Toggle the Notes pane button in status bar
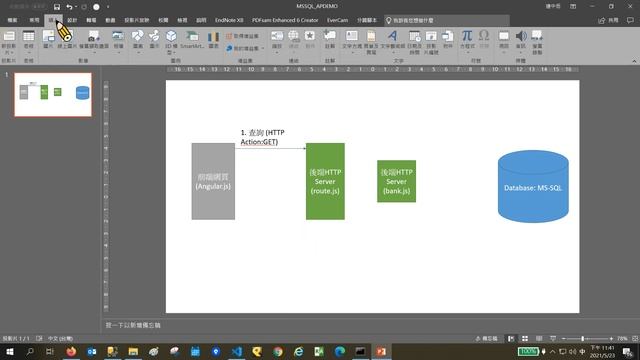This screenshot has width=640, height=360. click(x=487, y=339)
